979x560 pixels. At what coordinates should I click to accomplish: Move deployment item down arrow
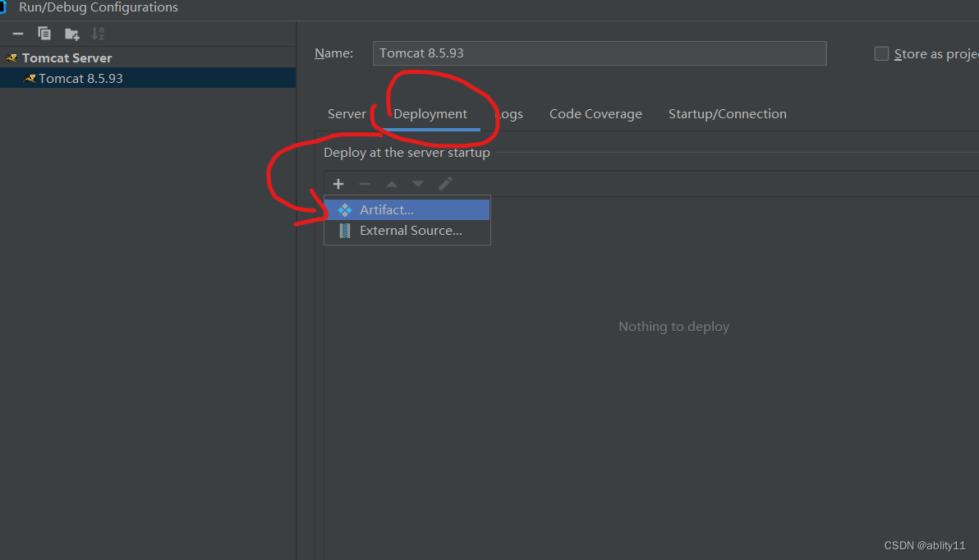418,184
